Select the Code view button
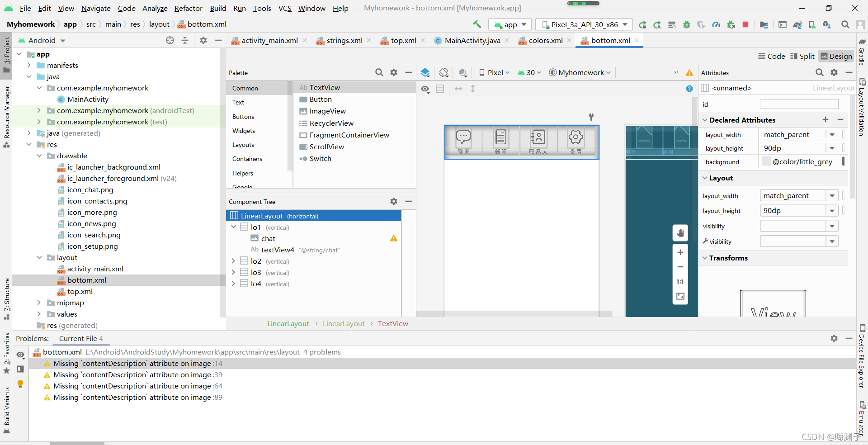 (x=772, y=56)
